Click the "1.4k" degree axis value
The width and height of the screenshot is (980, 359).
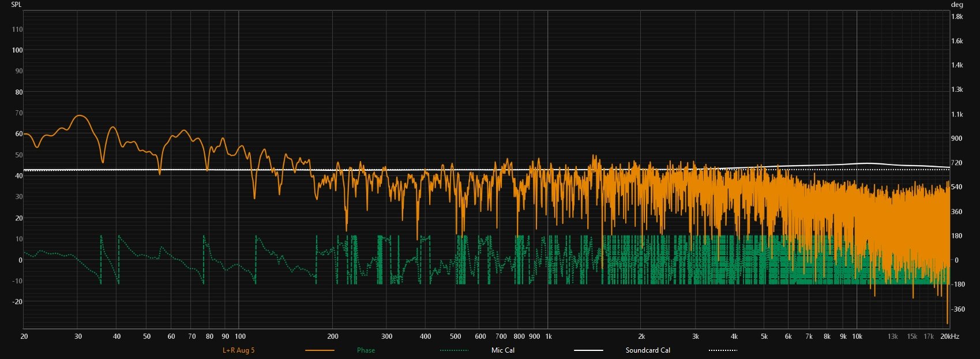(x=958, y=65)
